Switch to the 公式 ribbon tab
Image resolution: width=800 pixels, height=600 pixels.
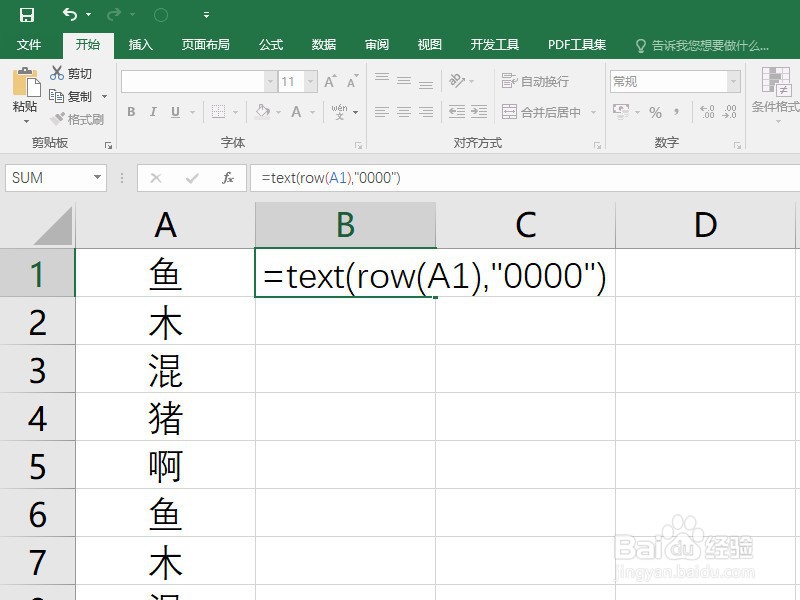(x=271, y=45)
